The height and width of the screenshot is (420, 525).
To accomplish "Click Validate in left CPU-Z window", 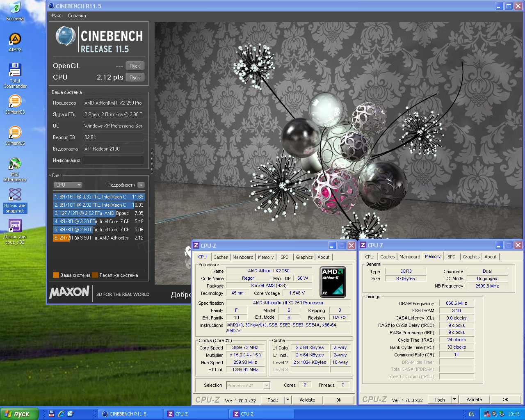I will [308, 400].
